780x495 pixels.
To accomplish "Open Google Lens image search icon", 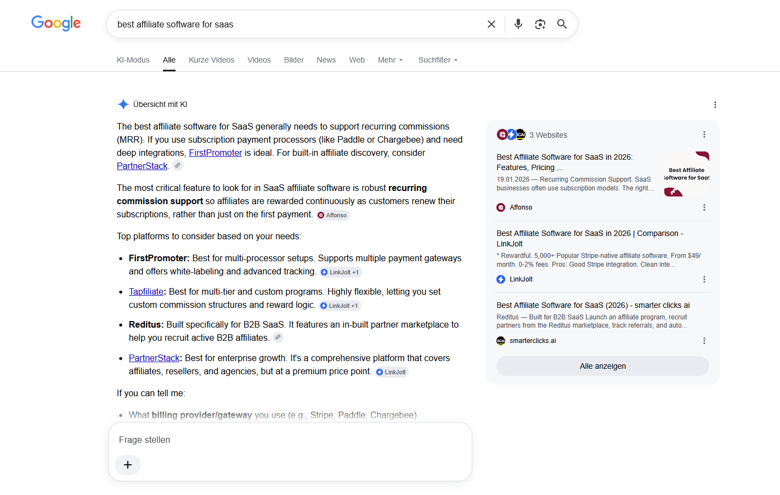I will [x=540, y=24].
